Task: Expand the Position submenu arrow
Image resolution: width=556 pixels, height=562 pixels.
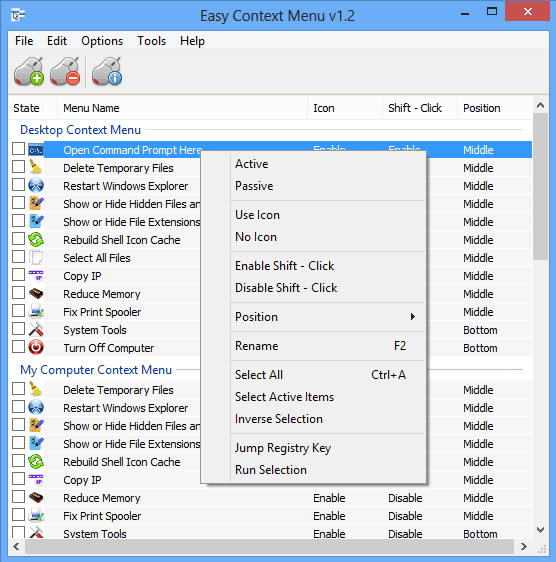Action: (413, 316)
